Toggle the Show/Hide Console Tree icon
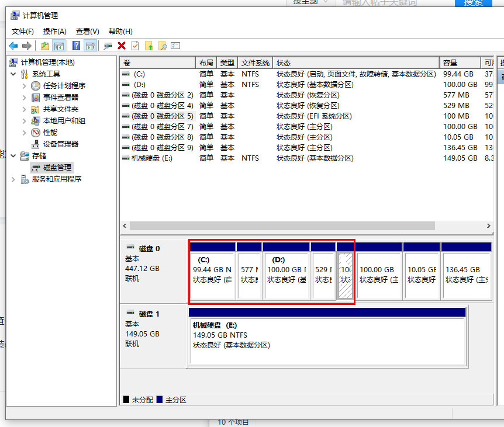Image resolution: width=504 pixels, height=427 pixels. point(59,46)
